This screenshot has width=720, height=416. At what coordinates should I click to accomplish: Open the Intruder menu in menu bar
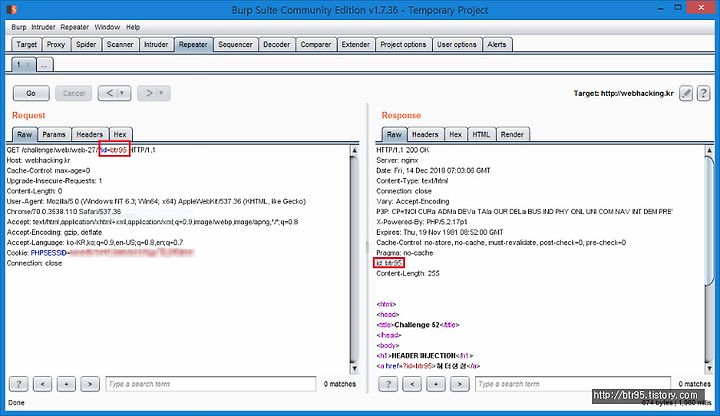tap(43, 27)
